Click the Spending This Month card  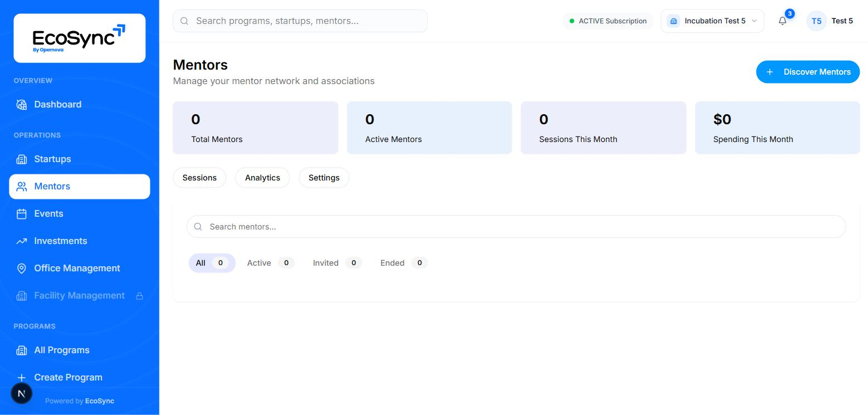[777, 128]
